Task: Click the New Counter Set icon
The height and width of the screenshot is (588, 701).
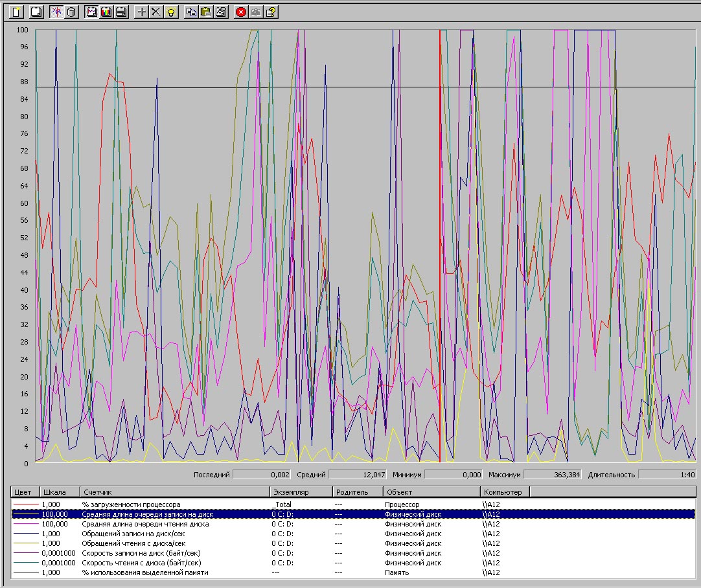Action: tap(16, 12)
